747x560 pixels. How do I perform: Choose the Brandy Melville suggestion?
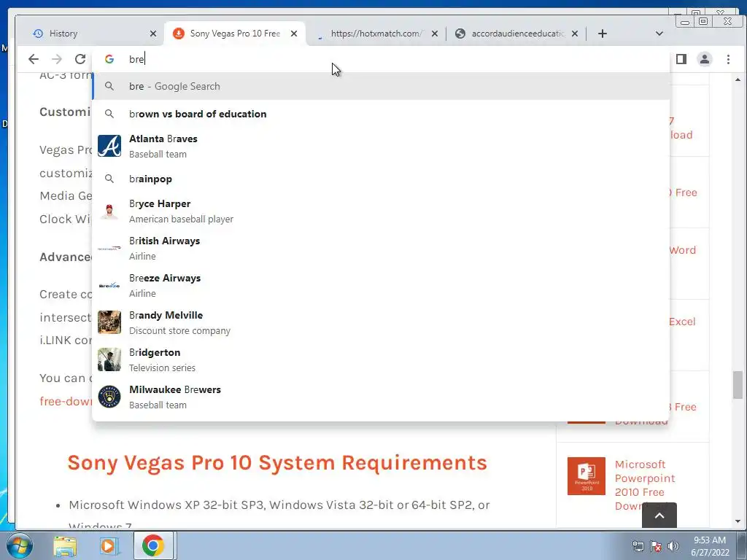381,322
